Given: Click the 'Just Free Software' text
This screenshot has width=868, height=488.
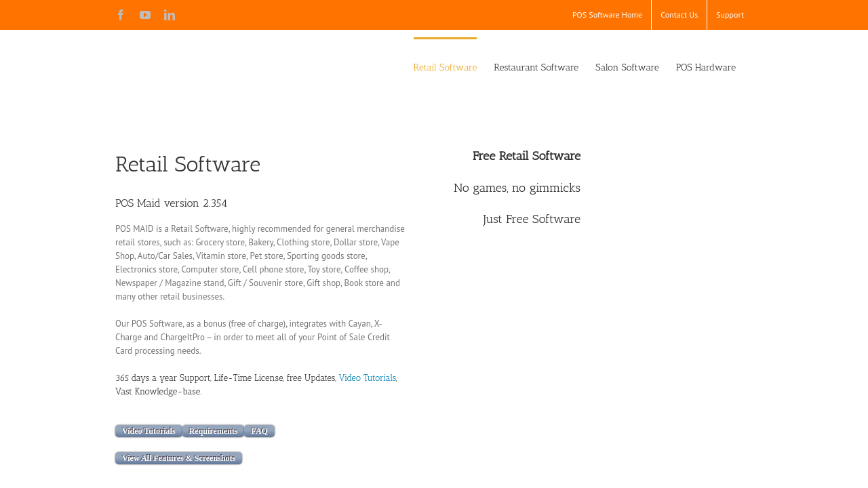Looking at the screenshot, I should [531, 219].
